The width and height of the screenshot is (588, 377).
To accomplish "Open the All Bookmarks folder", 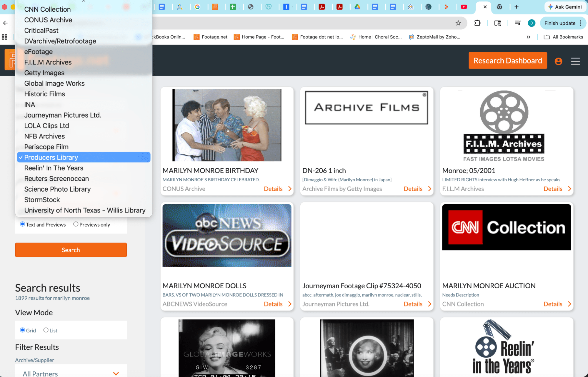I will coord(564,37).
